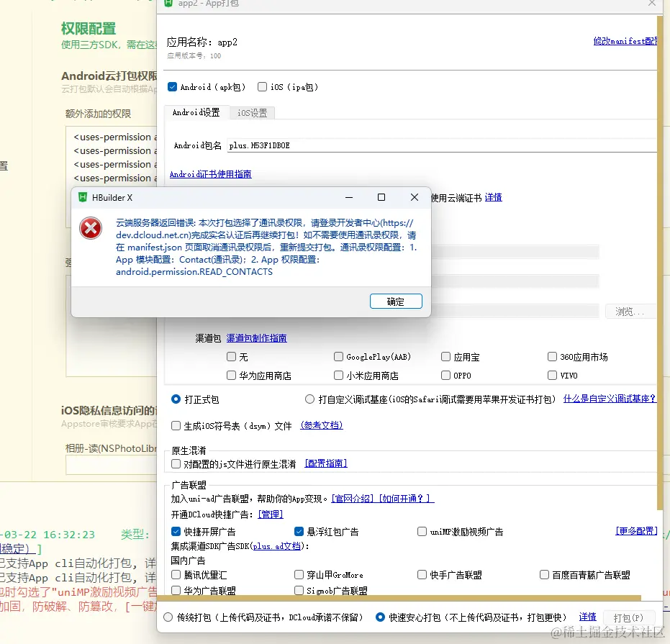Viewport: 670px width, 644px height.
Task: Enable iOS (ipa包) packaging
Action: (x=263, y=86)
